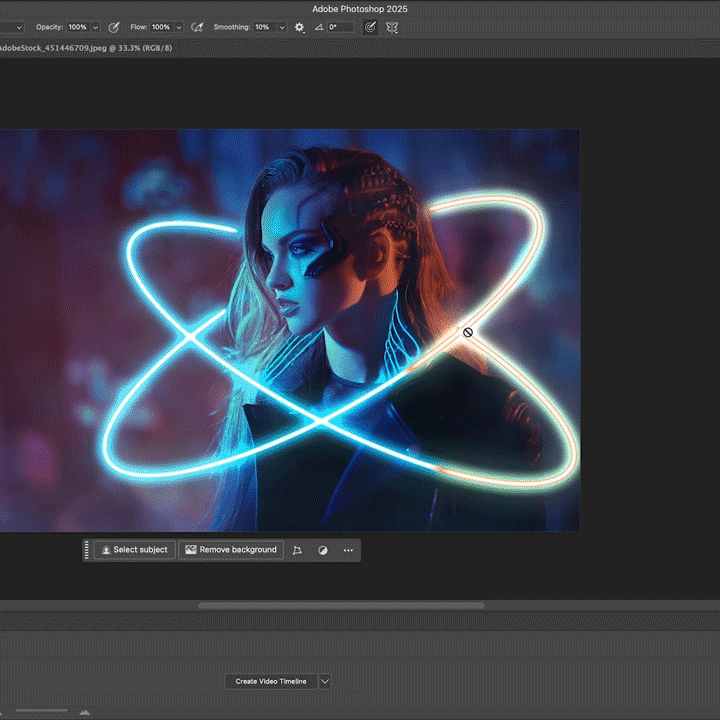Grab the contextual task bar drag handle
Screen dimensions: 720x720
87,550
